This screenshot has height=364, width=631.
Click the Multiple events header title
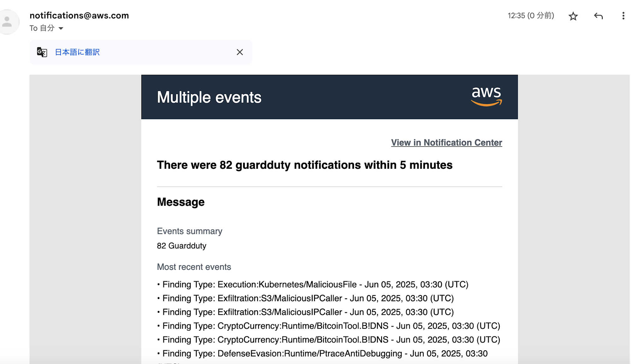(x=209, y=97)
